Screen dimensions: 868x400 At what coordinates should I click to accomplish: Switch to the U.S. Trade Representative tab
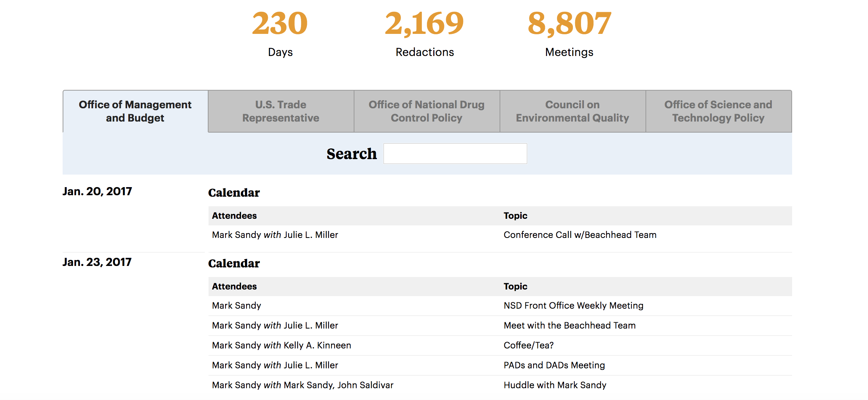pos(281,111)
